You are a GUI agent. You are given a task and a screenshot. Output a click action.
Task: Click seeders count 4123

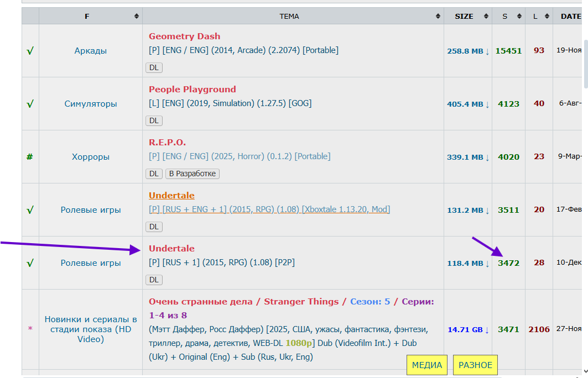[508, 104]
